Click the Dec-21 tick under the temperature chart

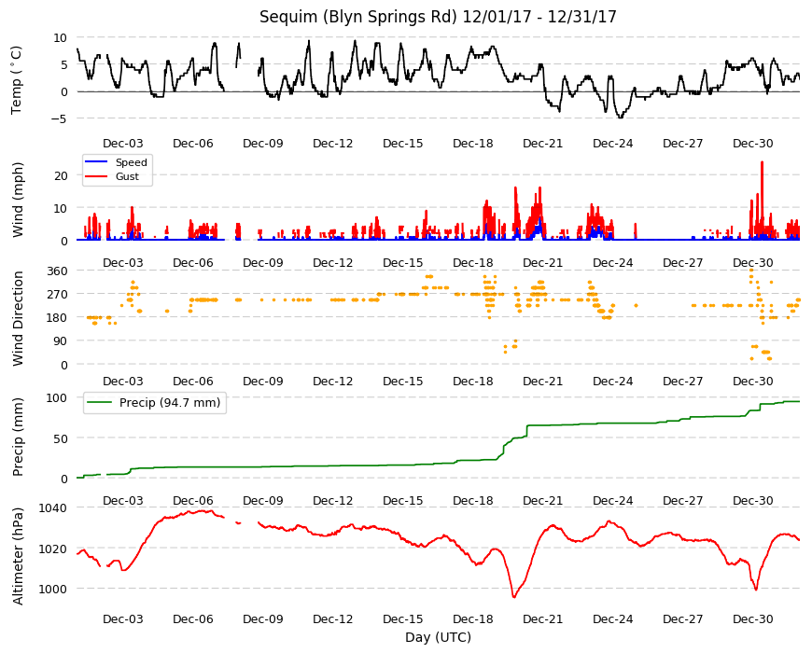542,144
